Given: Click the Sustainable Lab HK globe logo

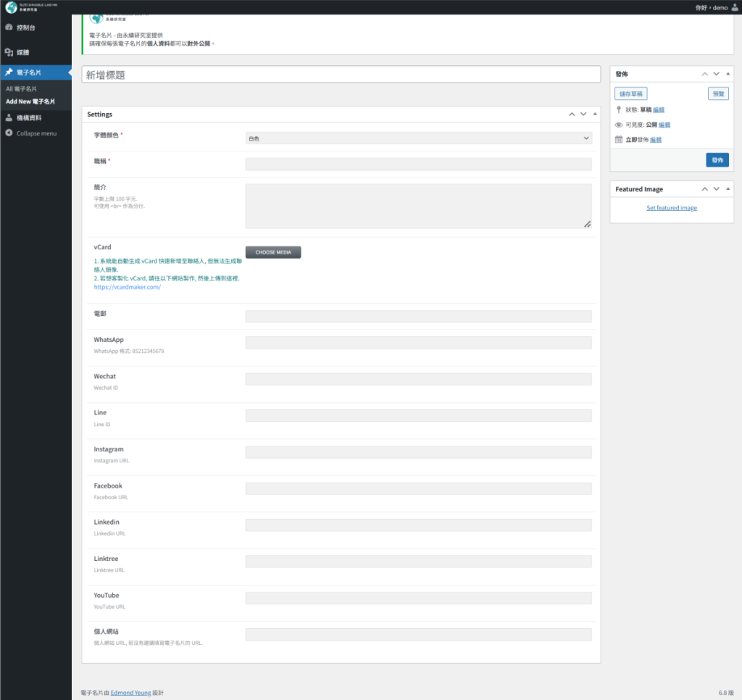Looking at the screenshot, I should [x=11, y=7].
